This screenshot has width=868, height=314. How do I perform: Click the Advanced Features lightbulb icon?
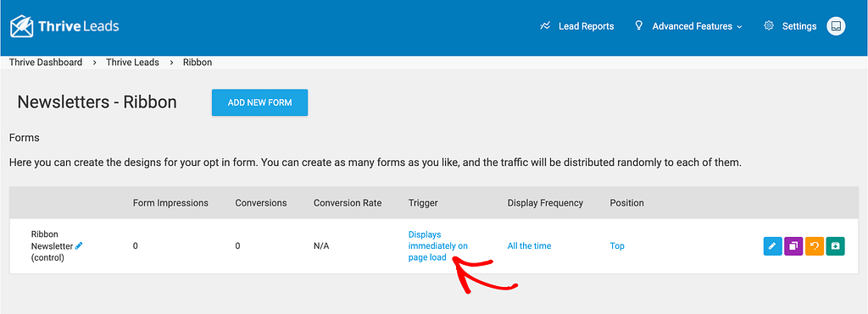coord(639,25)
